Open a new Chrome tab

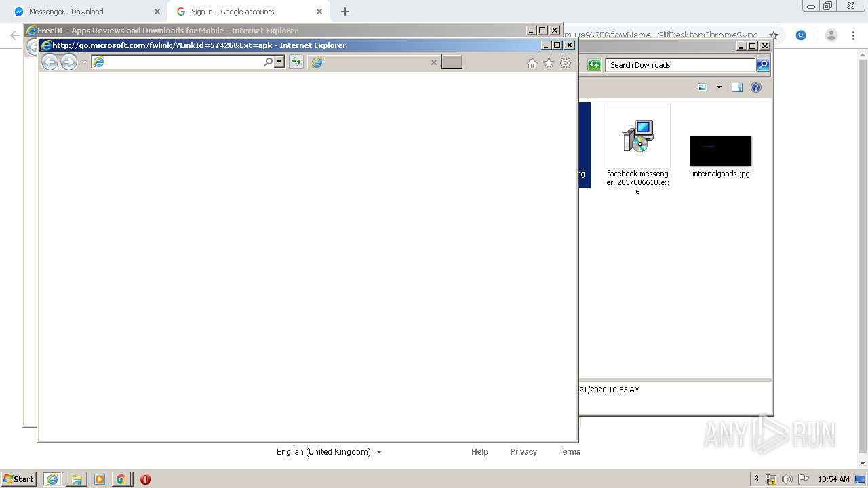(x=345, y=12)
